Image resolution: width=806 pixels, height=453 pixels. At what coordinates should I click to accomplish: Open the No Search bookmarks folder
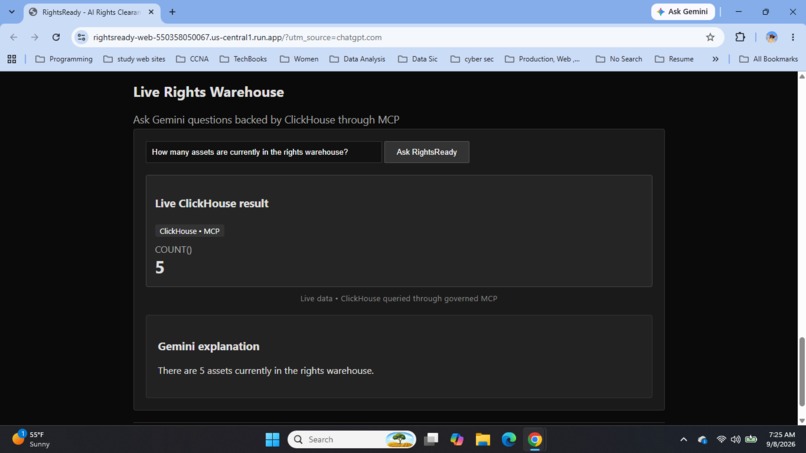pos(619,59)
